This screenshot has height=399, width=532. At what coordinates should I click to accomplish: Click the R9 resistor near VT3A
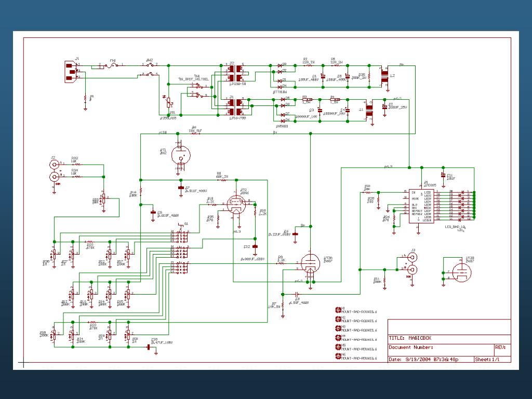point(281,263)
